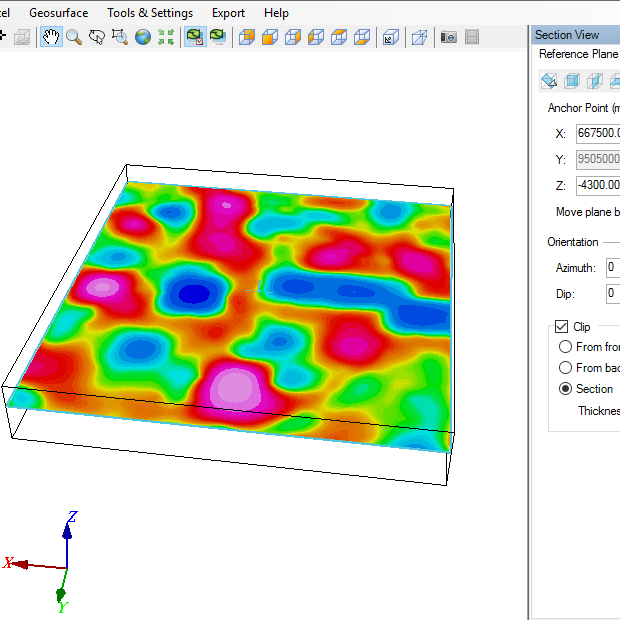Select the 'From back' clip option
Viewport: 620px width, 620px height.
(x=566, y=368)
